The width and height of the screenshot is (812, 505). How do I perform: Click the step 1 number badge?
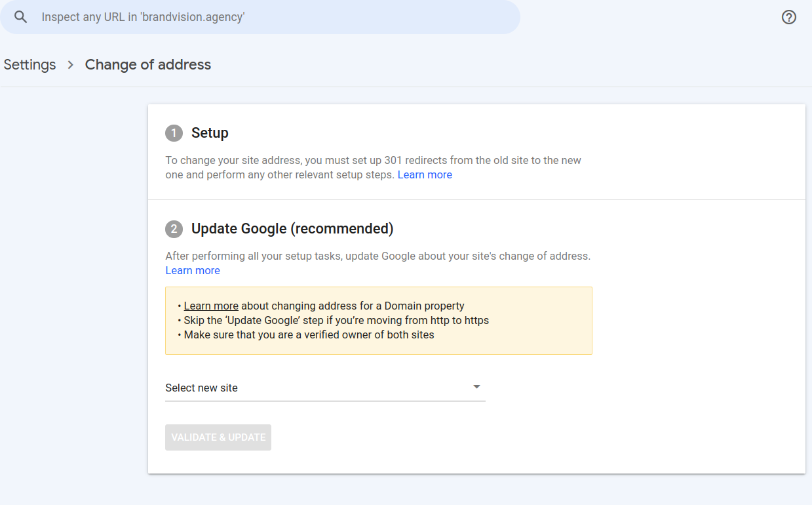click(174, 133)
